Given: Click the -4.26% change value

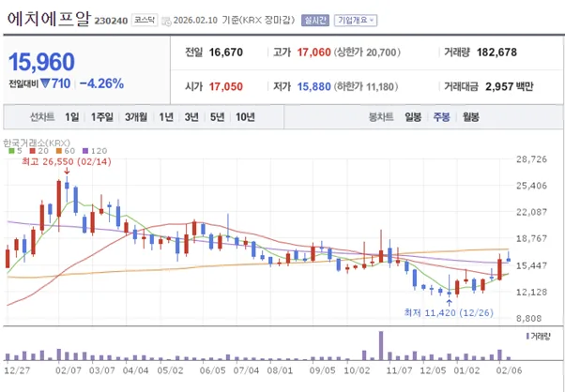Looking at the screenshot, I should click(x=101, y=83).
